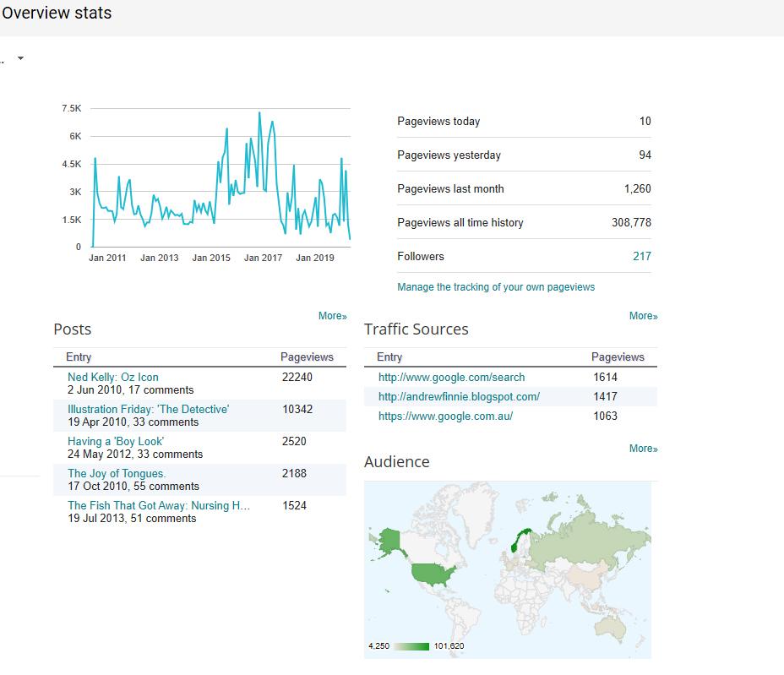Click More link above Traffic Sources table
The width and height of the screenshot is (784, 675).
pos(643,316)
